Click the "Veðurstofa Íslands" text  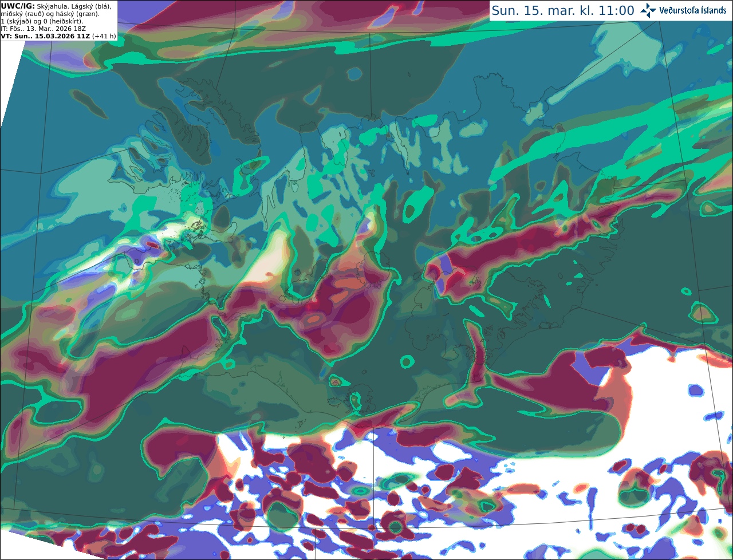pyautogui.click(x=692, y=10)
